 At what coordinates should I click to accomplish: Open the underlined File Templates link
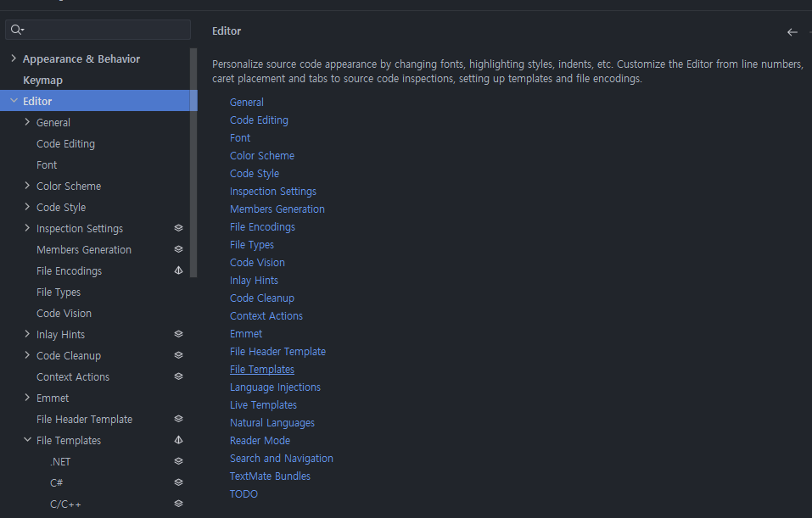[262, 370]
